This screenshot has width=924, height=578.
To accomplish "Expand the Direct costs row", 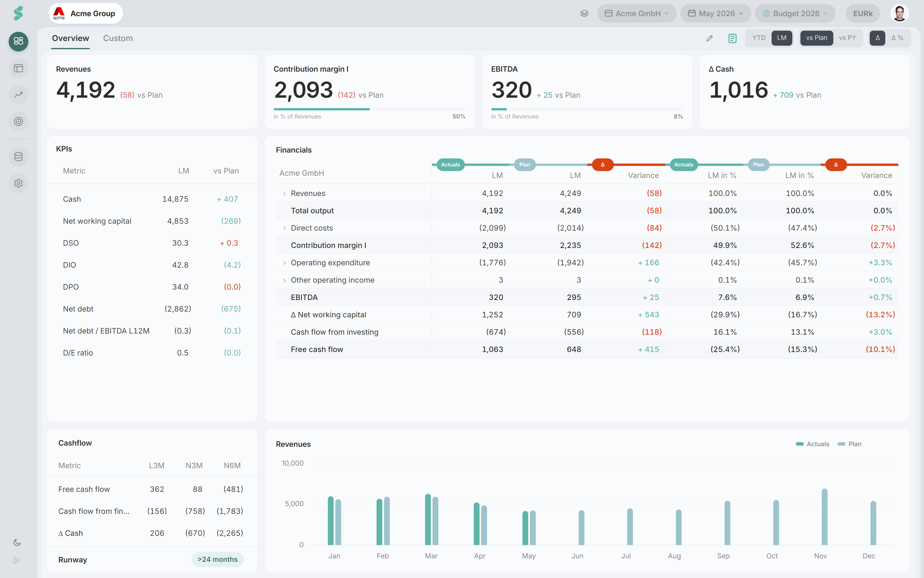I will tap(285, 228).
